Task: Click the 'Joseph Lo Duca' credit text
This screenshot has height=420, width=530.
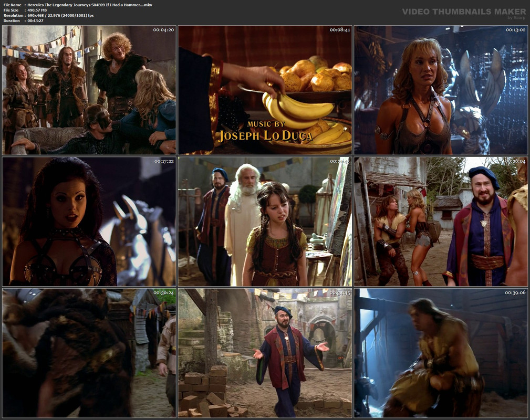Action: point(266,135)
